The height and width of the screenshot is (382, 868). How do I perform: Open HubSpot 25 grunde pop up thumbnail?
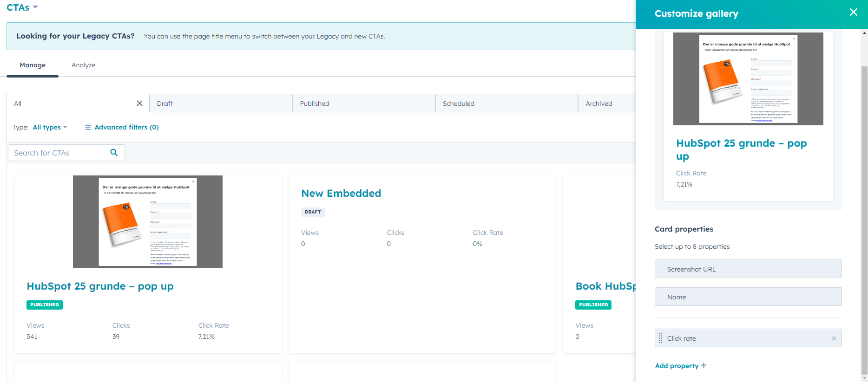[148, 221]
